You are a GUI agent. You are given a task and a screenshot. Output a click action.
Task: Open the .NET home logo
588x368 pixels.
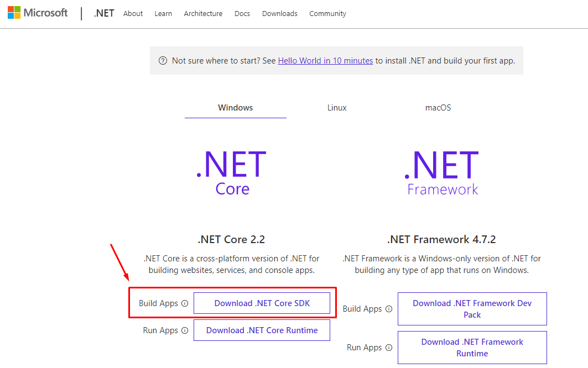pyautogui.click(x=103, y=13)
